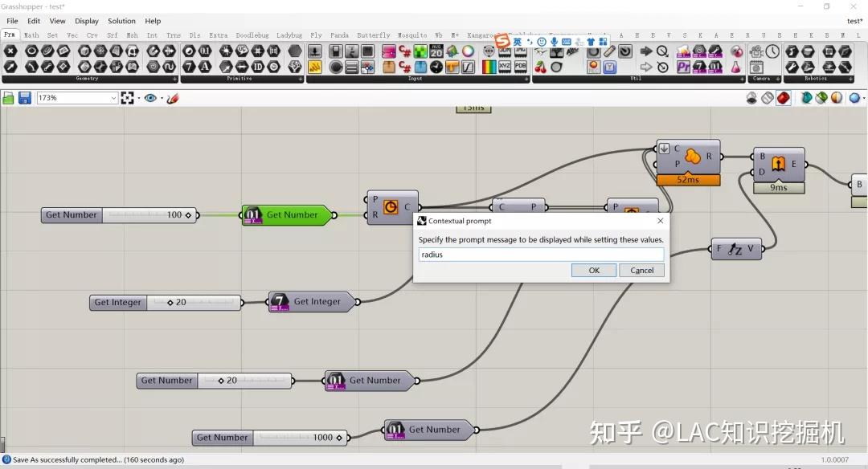The width and height of the screenshot is (868, 469).
Task: Expand the Primitive panel with its plus
Action: [301, 79]
